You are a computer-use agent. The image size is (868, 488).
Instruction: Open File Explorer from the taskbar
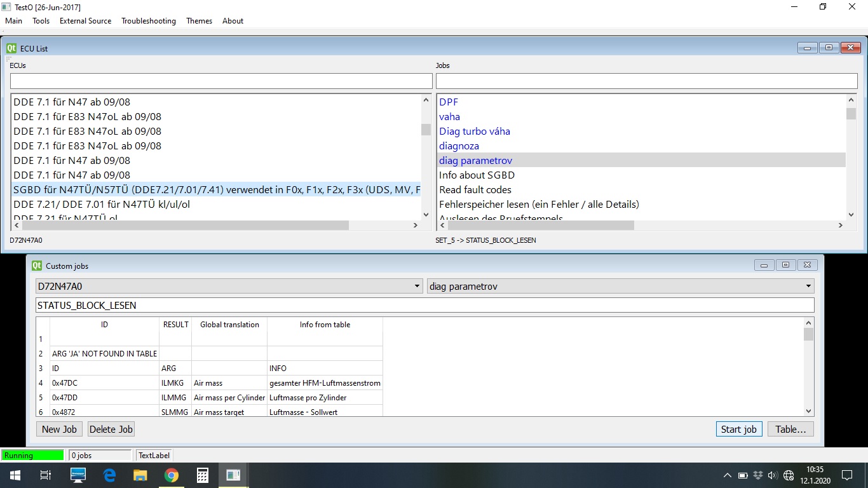click(x=140, y=475)
